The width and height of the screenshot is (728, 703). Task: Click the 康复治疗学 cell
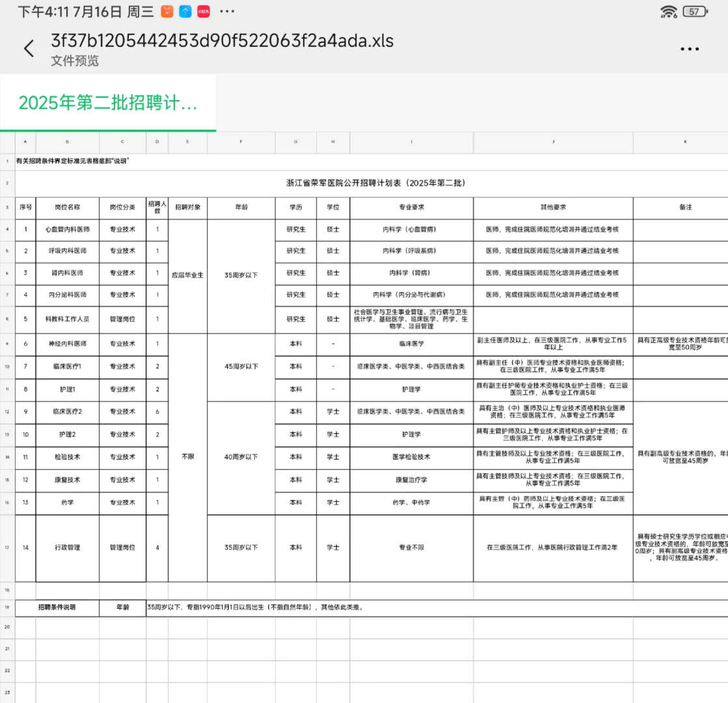click(411, 480)
